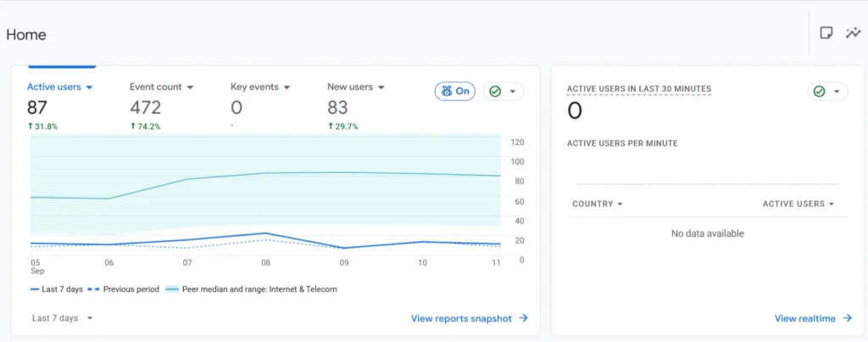The width and height of the screenshot is (868, 342).
Task: Open the Last 7 days date range dropdown
Action: coord(63,318)
